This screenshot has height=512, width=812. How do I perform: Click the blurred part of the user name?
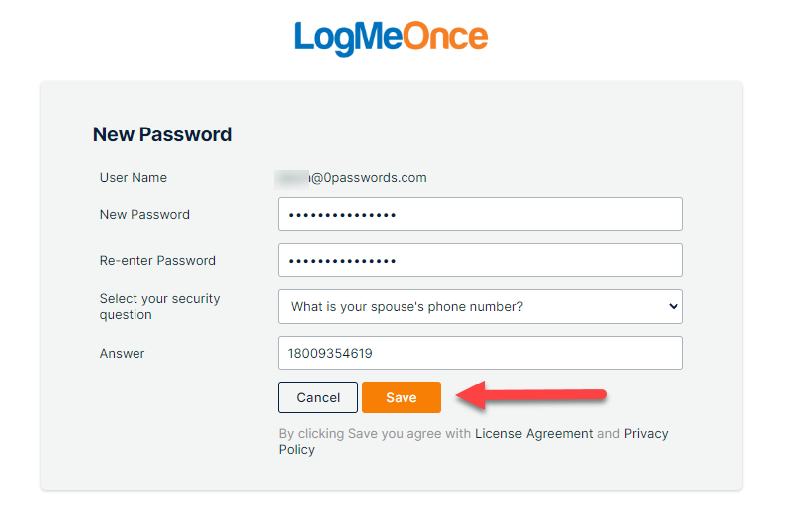point(292,178)
